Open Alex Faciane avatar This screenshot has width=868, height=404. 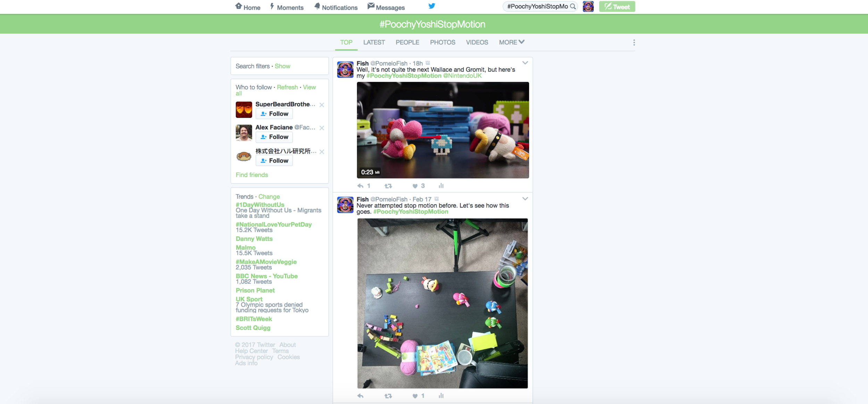[244, 133]
